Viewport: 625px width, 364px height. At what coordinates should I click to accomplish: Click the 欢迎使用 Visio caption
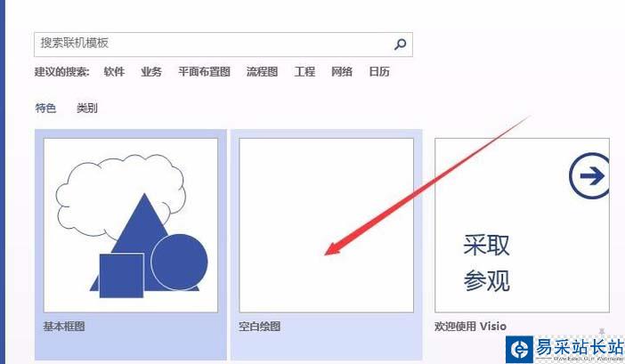470,327
